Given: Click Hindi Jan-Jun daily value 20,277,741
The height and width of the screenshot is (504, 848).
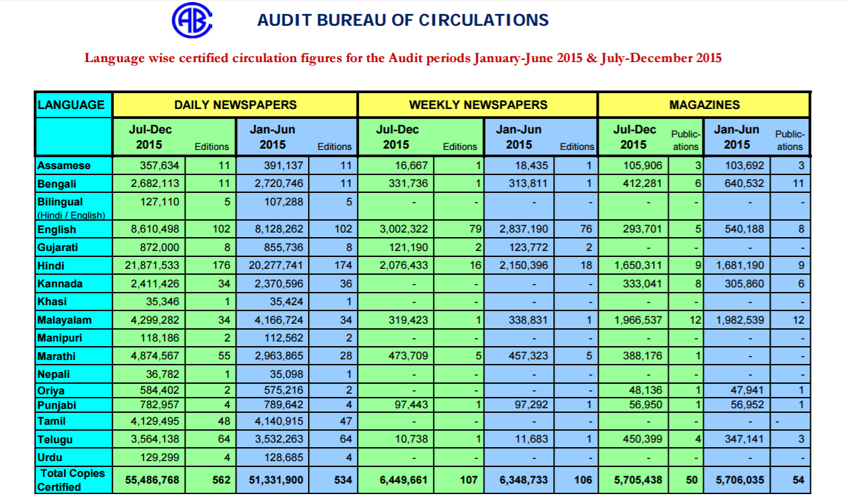Looking at the screenshot, I should click(x=275, y=266).
